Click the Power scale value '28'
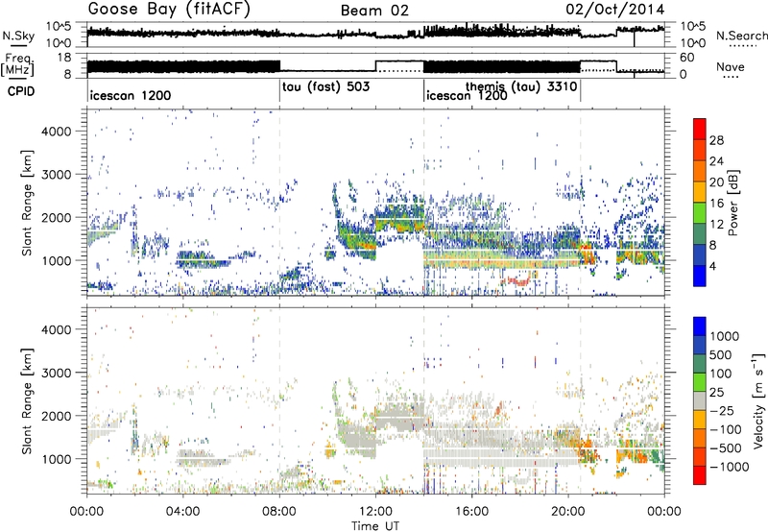The width and height of the screenshot is (768, 532). 716,140
